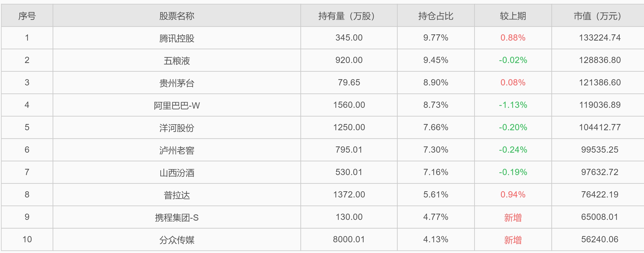The image size is (644, 253).
Task: Click the 133224.74 market value cell
Action: pyautogui.click(x=599, y=38)
